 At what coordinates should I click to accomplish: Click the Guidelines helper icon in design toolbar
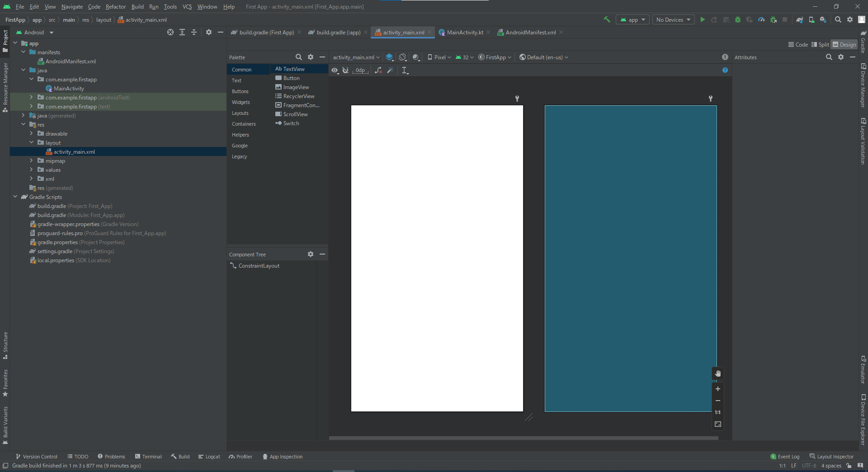tap(405, 70)
